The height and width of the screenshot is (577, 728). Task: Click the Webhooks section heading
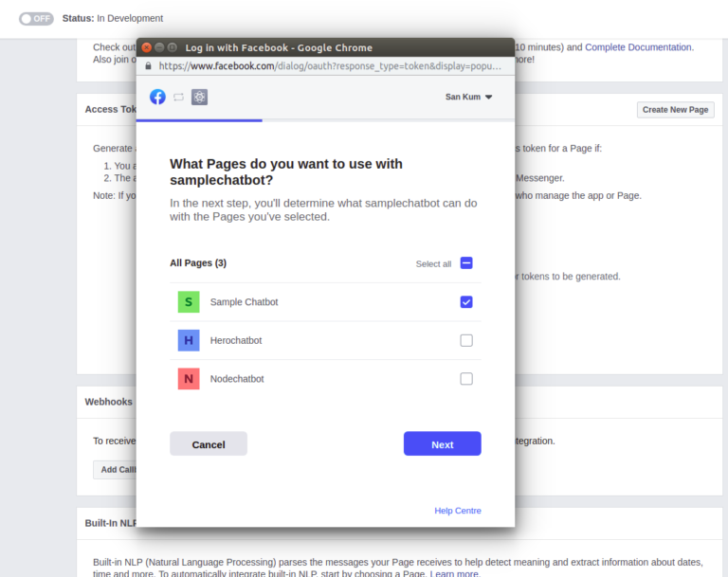tap(109, 402)
